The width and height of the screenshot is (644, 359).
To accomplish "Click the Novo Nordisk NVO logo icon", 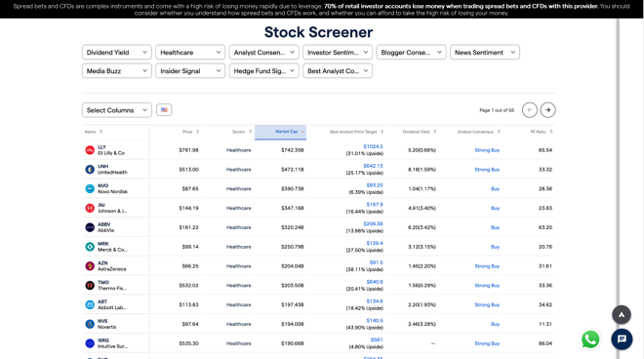I will click(90, 189).
